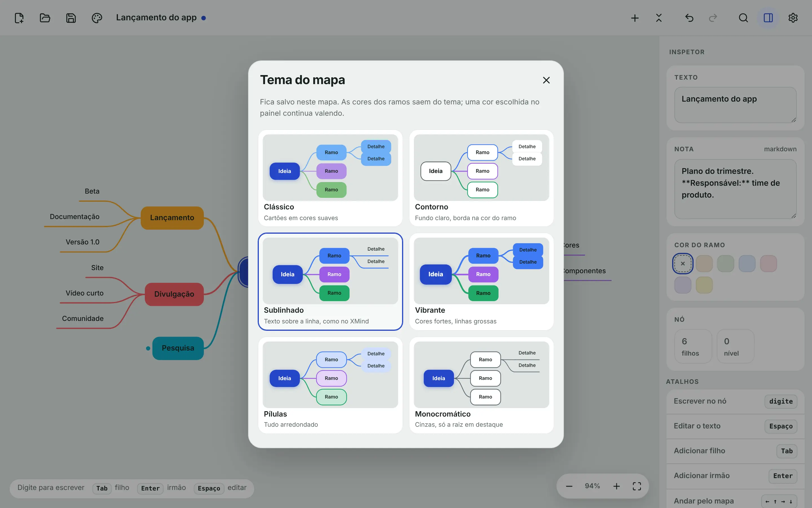The width and height of the screenshot is (812, 508).
Task: Pick the yellow branch color swatch
Action: coord(704,285)
